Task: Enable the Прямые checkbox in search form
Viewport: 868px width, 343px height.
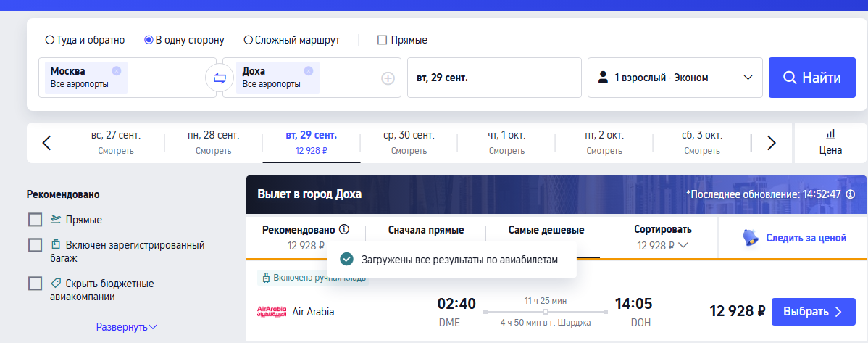Action: 383,40
